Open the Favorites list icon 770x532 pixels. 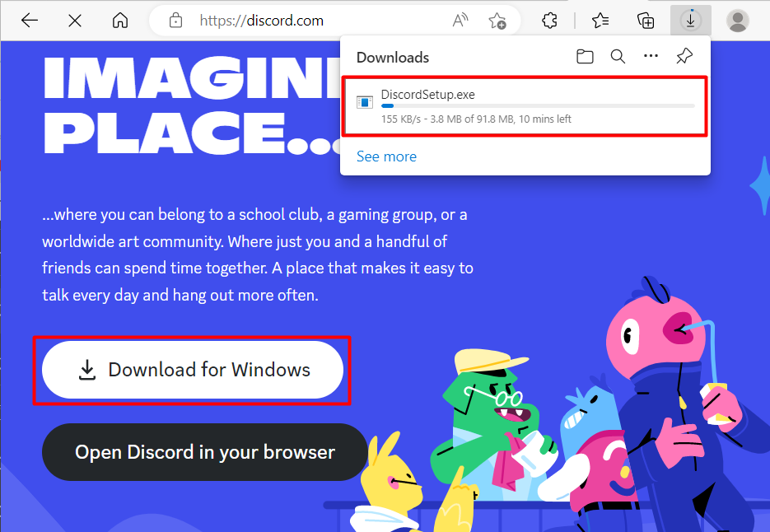600,21
